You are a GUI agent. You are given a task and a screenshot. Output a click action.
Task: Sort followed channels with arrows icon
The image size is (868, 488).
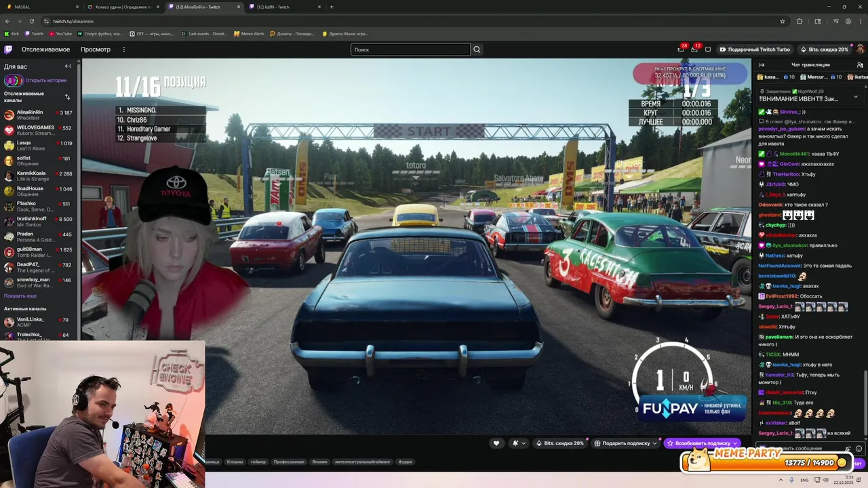[67, 97]
